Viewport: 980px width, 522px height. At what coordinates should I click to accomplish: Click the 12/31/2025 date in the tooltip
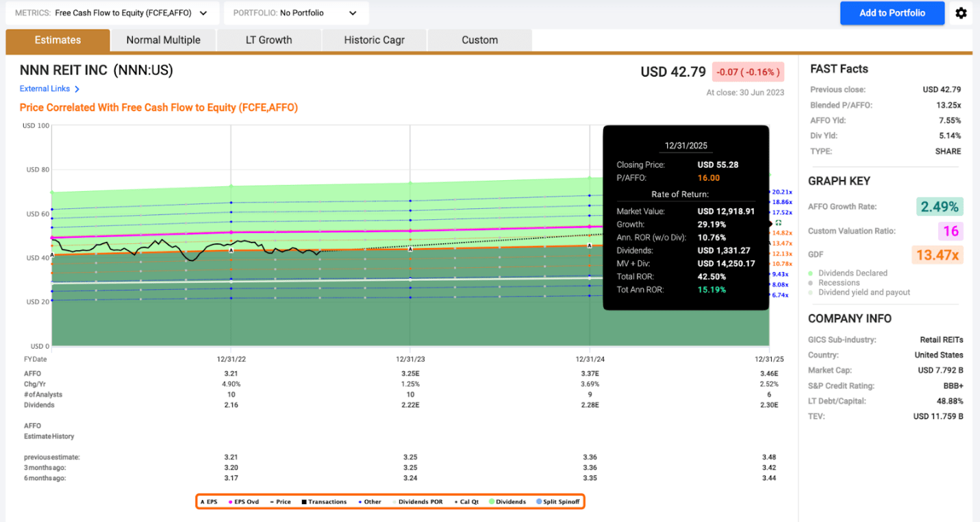point(686,146)
